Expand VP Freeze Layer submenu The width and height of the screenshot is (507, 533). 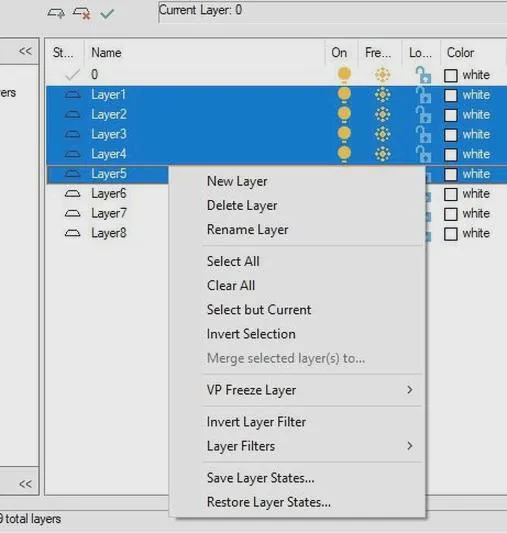click(x=410, y=390)
